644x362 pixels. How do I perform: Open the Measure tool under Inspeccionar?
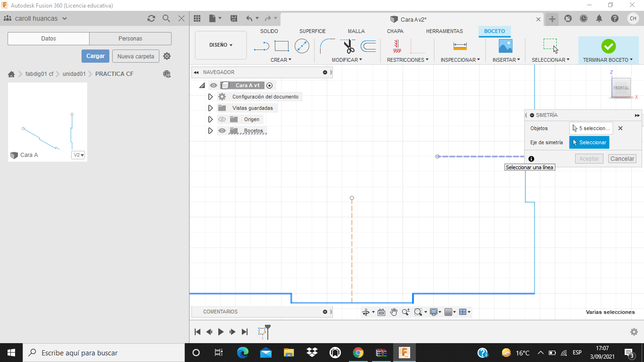coord(460,46)
